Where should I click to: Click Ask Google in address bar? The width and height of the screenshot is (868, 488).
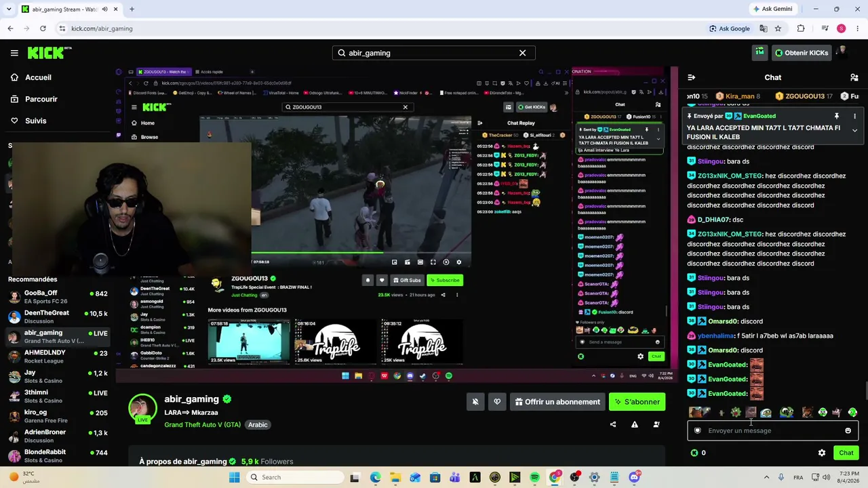point(730,28)
